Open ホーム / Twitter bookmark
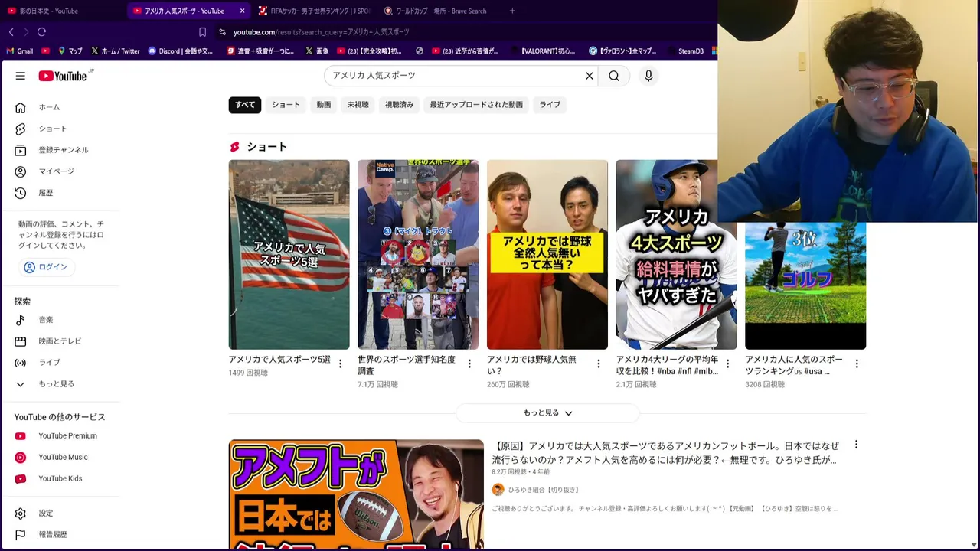This screenshot has width=980, height=551. (116, 51)
